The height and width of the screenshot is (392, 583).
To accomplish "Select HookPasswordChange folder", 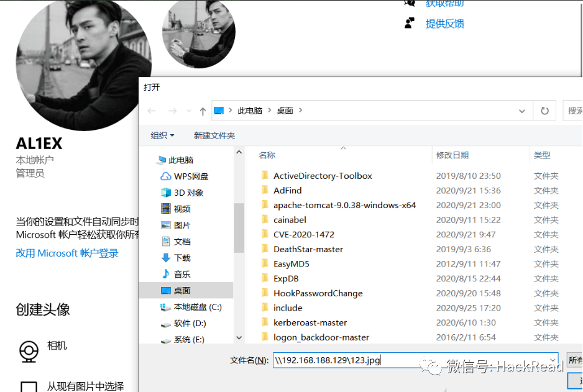I will pos(318,293).
